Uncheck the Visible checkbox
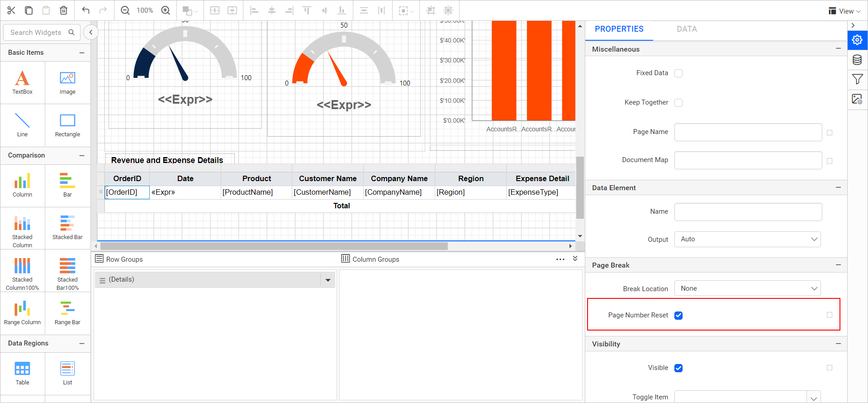 point(678,368)
